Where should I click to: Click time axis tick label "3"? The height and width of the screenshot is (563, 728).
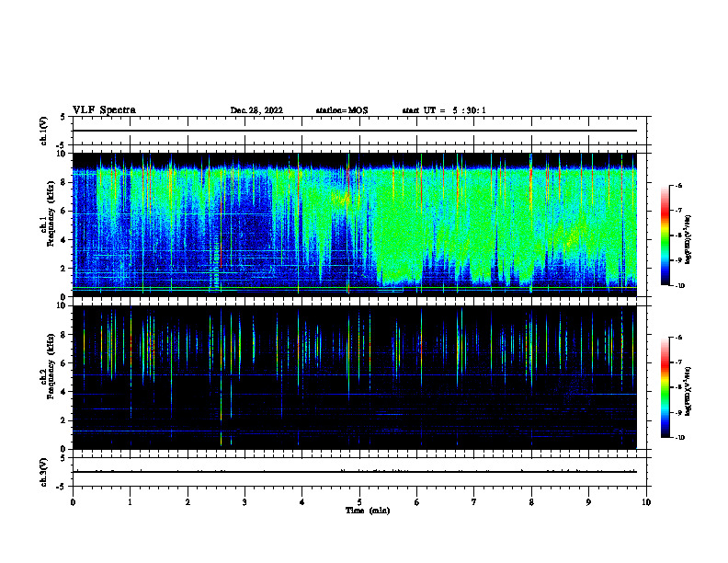[x=245, y=502]
